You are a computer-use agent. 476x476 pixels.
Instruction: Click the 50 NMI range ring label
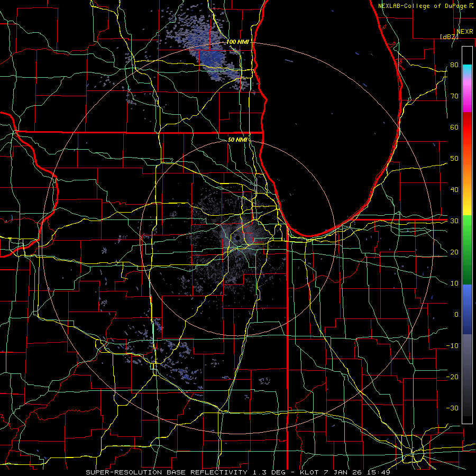tap(237, 140)
